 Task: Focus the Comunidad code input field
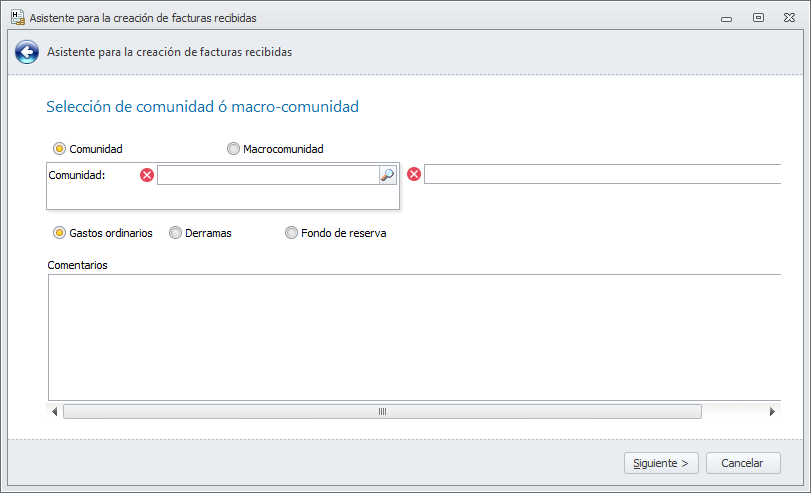click(267, 175)
